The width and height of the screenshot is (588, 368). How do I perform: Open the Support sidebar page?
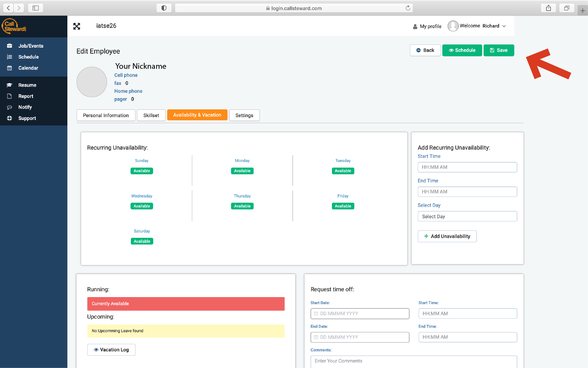click(27, 118)
